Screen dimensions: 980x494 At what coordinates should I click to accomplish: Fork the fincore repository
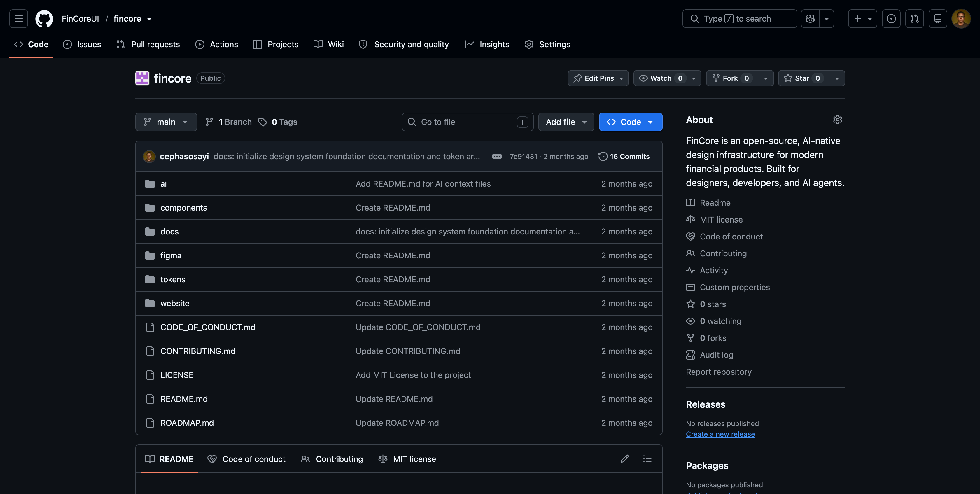[732, 78]
